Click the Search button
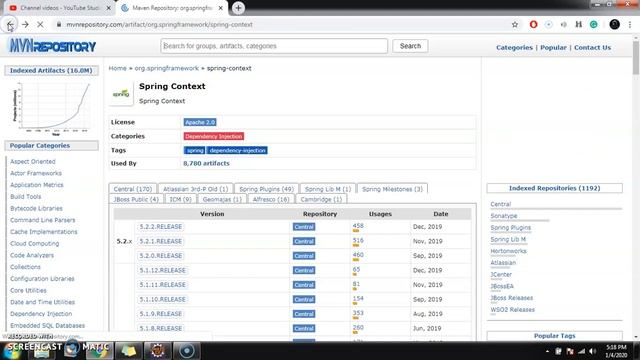640x360 pixels. pyautogui.click(x=410, y=46)
